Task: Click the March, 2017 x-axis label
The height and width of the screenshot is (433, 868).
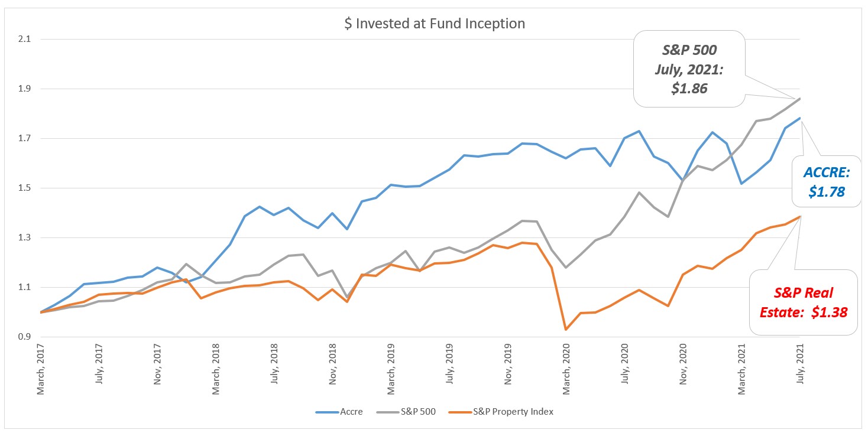Action: pyautogui.click(x=41, y=369)
